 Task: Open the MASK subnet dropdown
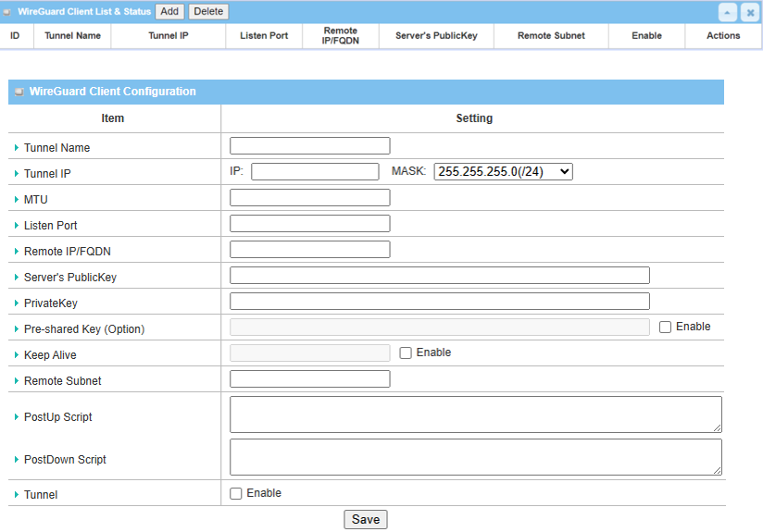tap(503, 171)
